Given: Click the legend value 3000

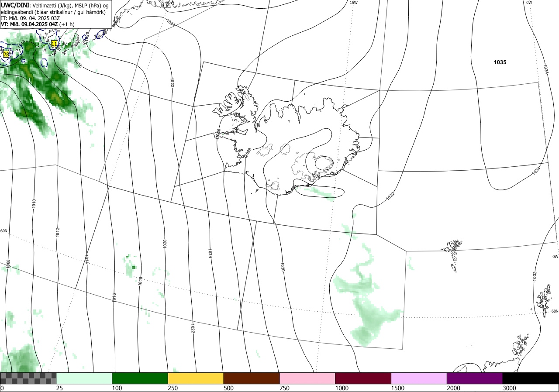Looking at the screenshot, I should tap(510, 388).
